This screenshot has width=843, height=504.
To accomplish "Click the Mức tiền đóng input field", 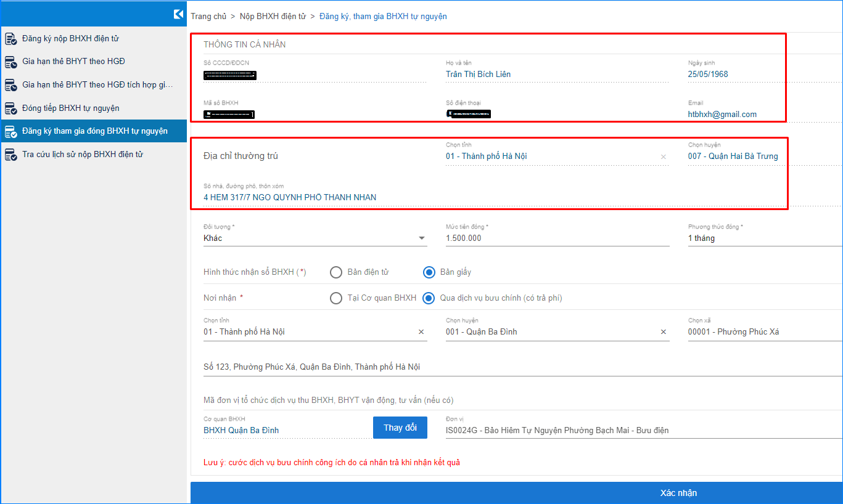I will (x=557, y=238).
